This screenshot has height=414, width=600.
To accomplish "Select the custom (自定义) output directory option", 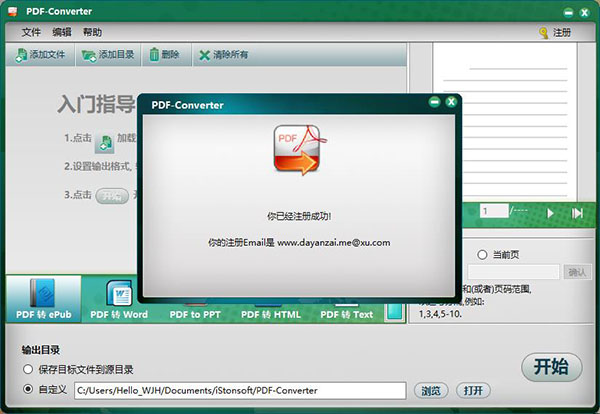I will pos(27,389).
